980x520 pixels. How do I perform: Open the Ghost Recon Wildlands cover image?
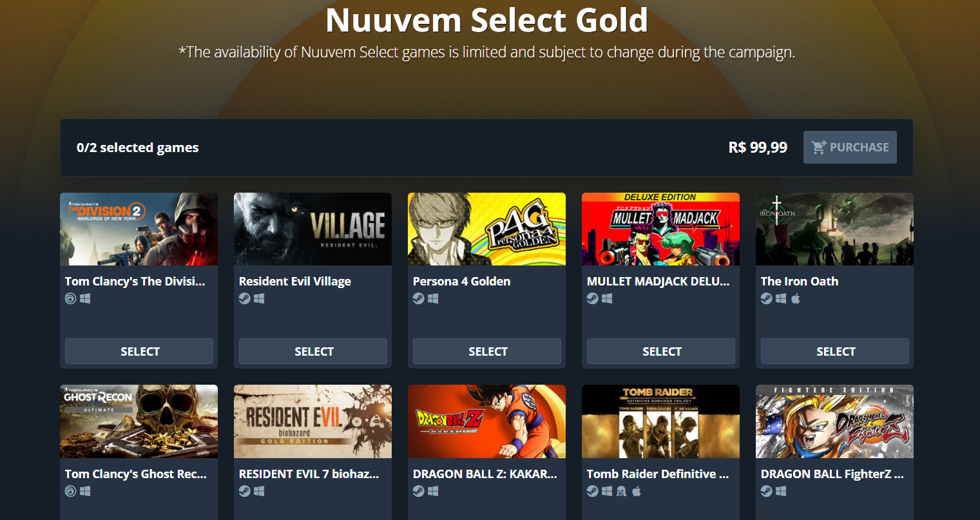[x=139, y=421]
